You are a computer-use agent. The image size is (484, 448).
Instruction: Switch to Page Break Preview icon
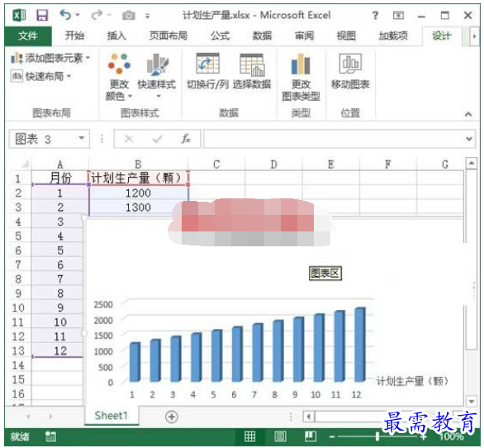coord(311,436)
